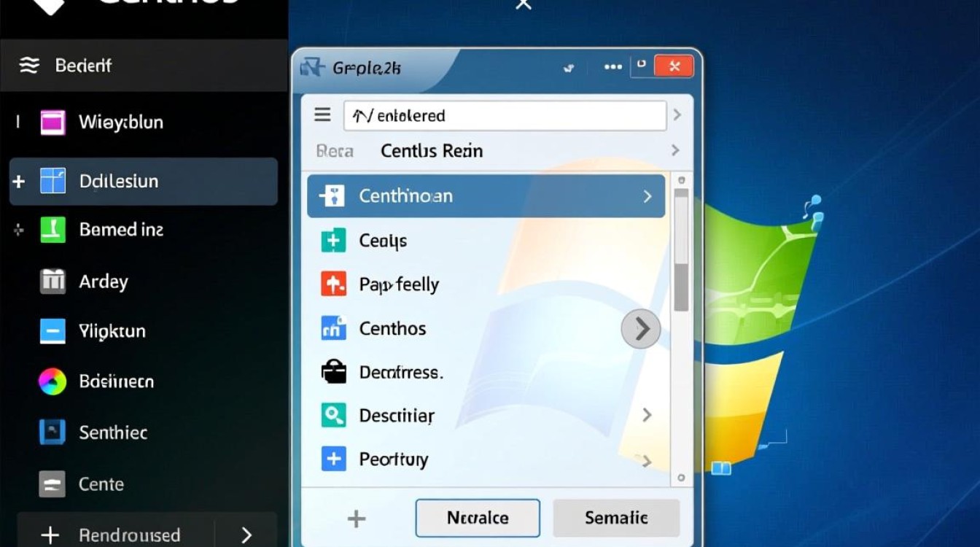This screenshot has width=980, height=547.
Task: Click the icon of the Centhnoan row
Action: click(333, 195)
